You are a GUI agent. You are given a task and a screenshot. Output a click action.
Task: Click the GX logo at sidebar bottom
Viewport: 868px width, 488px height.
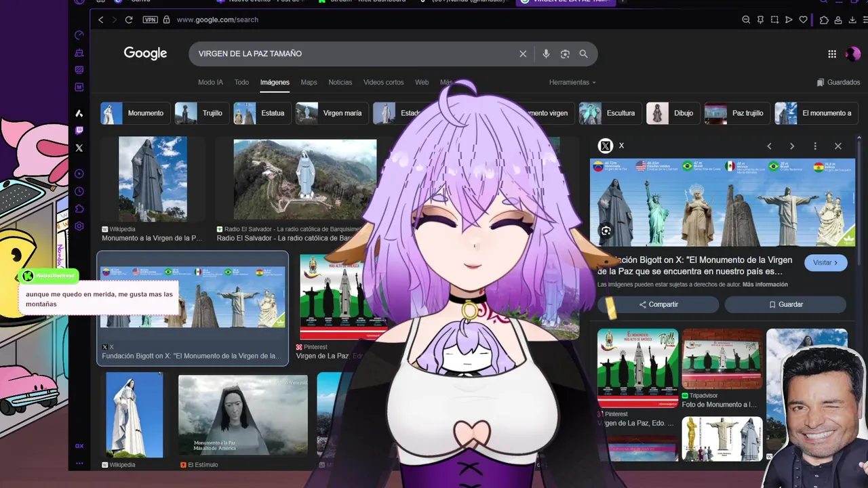click(79, 446)
